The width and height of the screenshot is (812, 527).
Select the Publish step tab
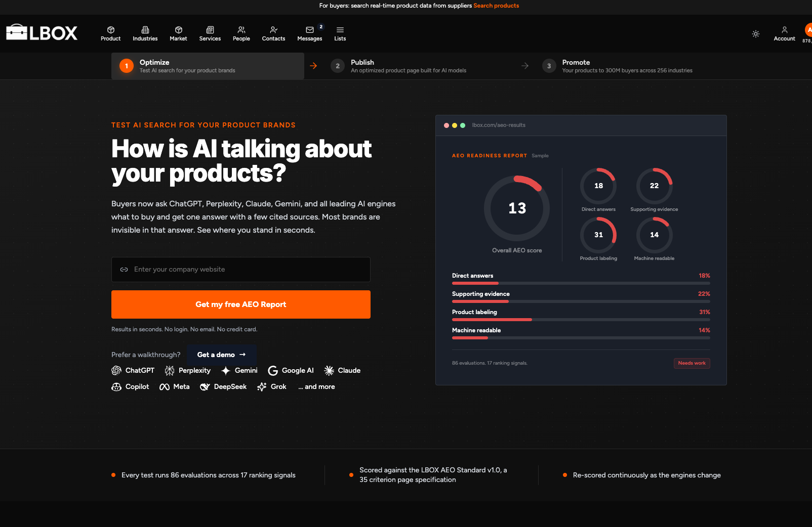tap(419, 66)
